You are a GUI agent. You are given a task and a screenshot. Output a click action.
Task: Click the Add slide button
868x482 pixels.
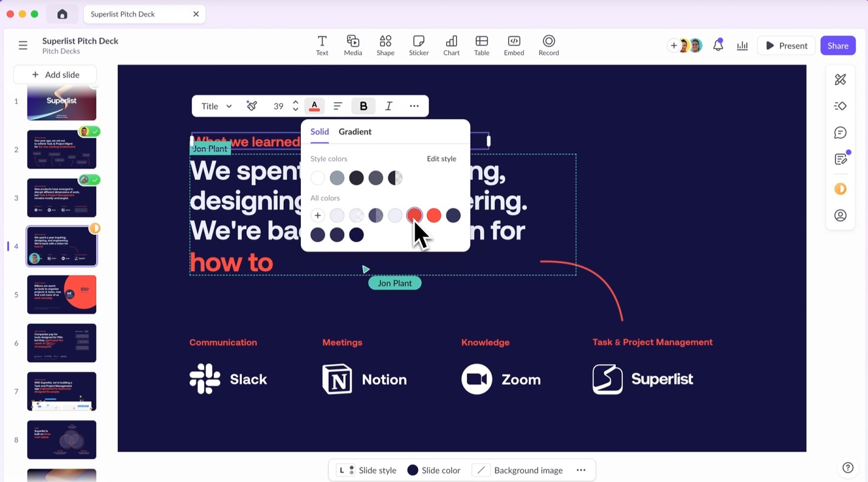[x=55, y=74]
